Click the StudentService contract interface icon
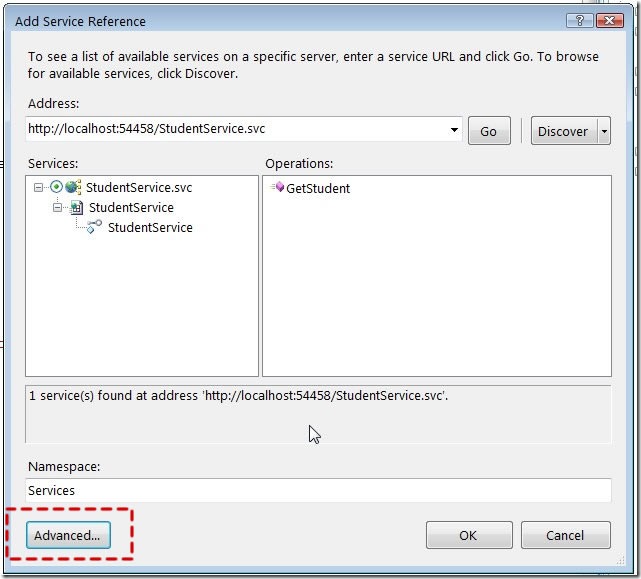641x579 pixels. 94,227
